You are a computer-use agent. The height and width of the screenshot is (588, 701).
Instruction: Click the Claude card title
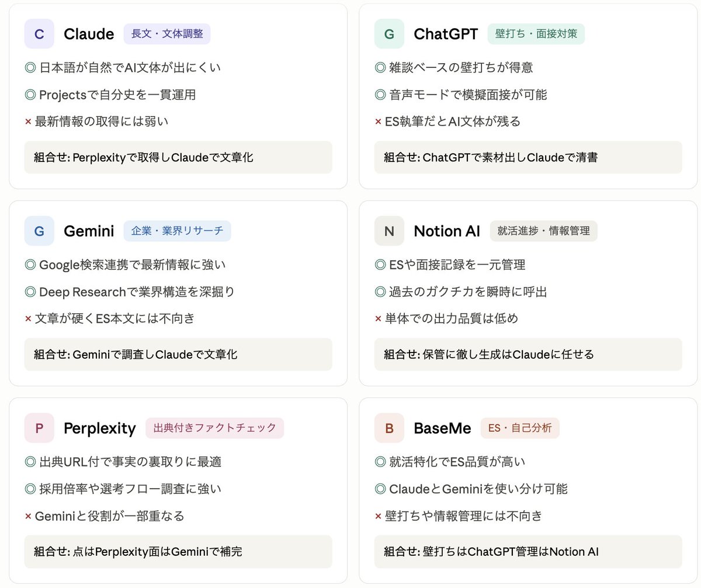[x=89, y=34]
